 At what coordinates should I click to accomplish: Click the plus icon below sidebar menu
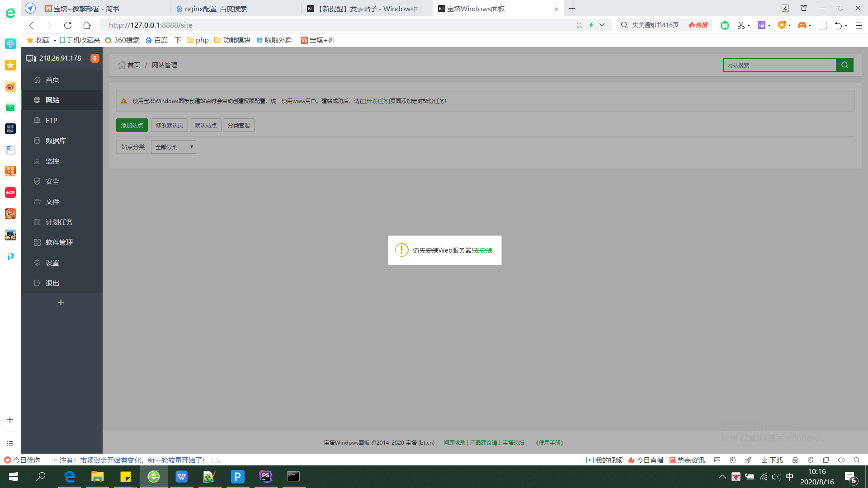tap(61, 302)
